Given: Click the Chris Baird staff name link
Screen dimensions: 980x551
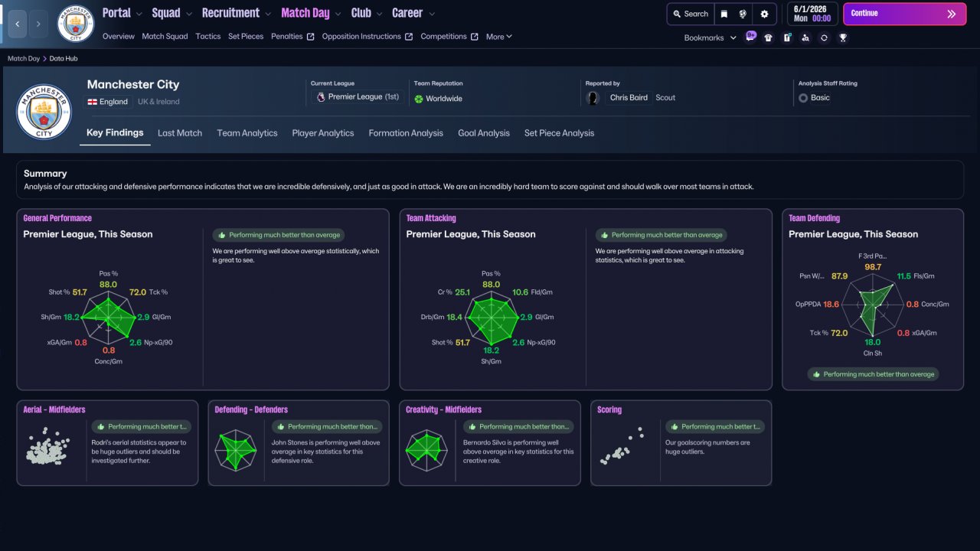Looking at the screenshot, I should click(629, 98).
